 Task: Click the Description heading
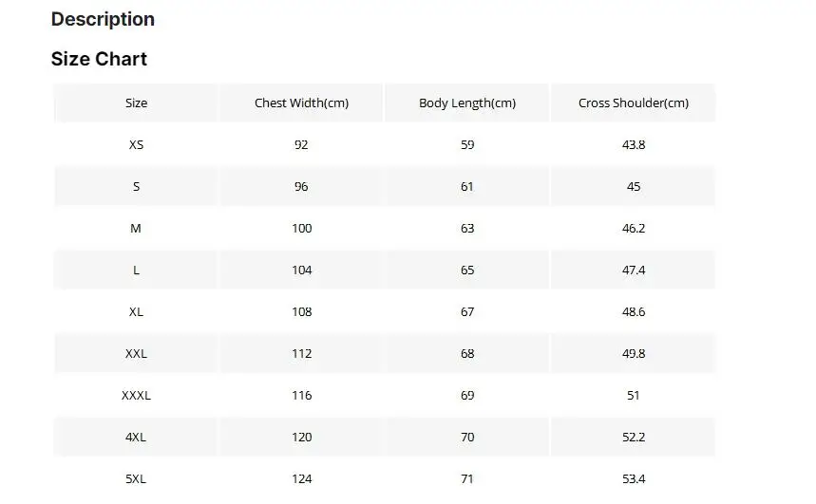[x=103, y=19]
